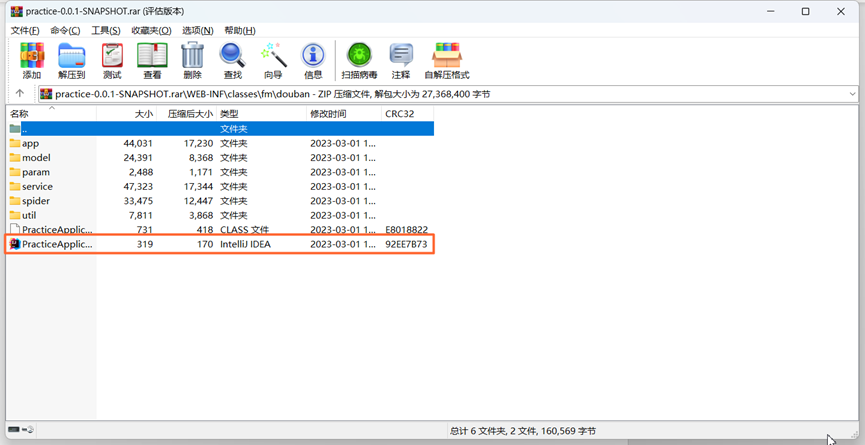Open the 查看 (View) toolbar icon
Image resolution: width=865 pixels, height=445 pixels.
152,60
